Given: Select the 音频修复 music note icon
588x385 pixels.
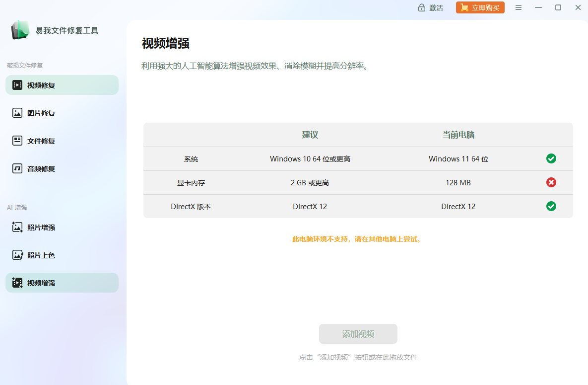Looking at the screenshot, I should [x=17, y=168].
